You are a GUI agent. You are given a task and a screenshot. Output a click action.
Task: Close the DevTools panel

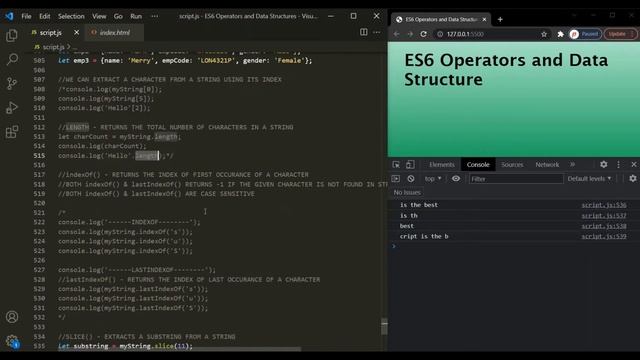click(x=633, y=164)
